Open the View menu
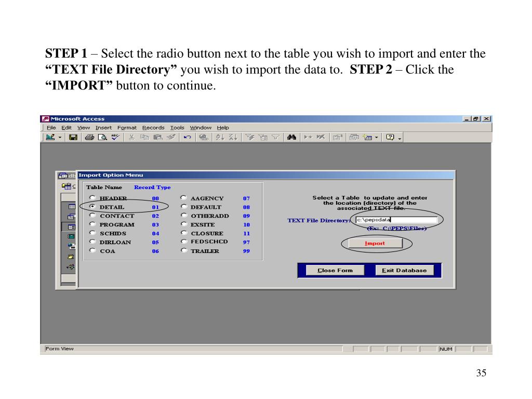532x399 pixels. click(x=84, y=128)
